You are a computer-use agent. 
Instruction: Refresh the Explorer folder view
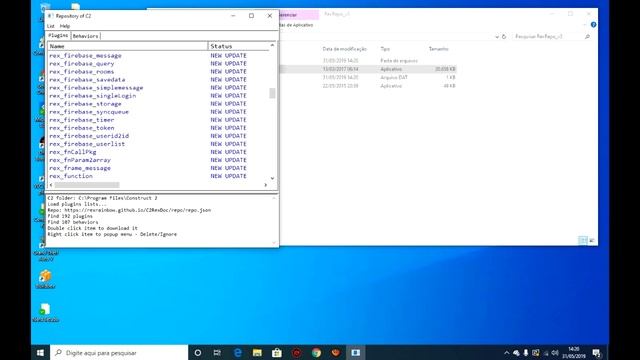point(504,37)
